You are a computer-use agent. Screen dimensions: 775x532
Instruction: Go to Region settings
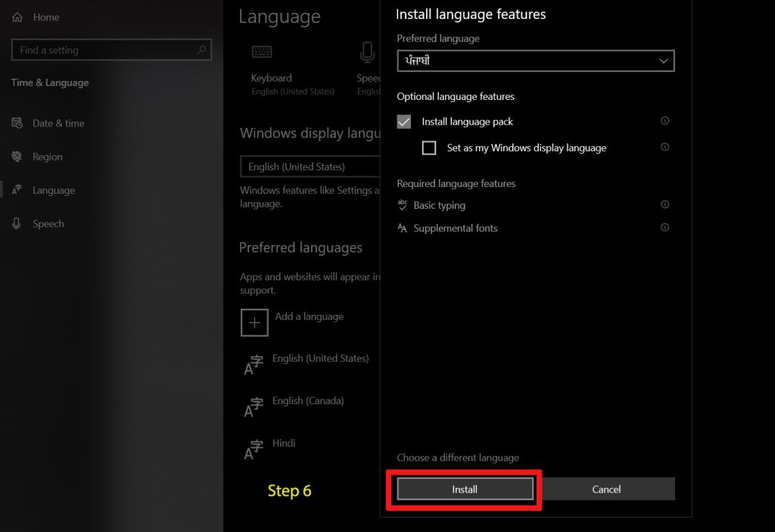click(x=48, y=157)
